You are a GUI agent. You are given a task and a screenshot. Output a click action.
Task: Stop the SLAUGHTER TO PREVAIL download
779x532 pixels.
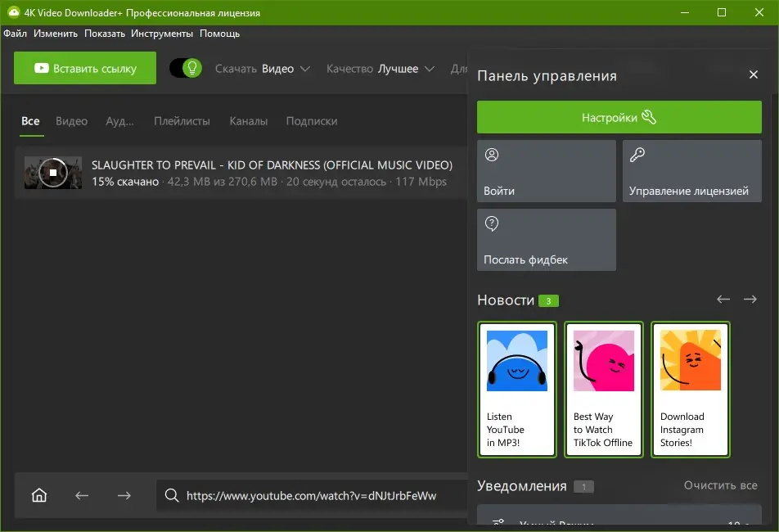pos(53,173)
